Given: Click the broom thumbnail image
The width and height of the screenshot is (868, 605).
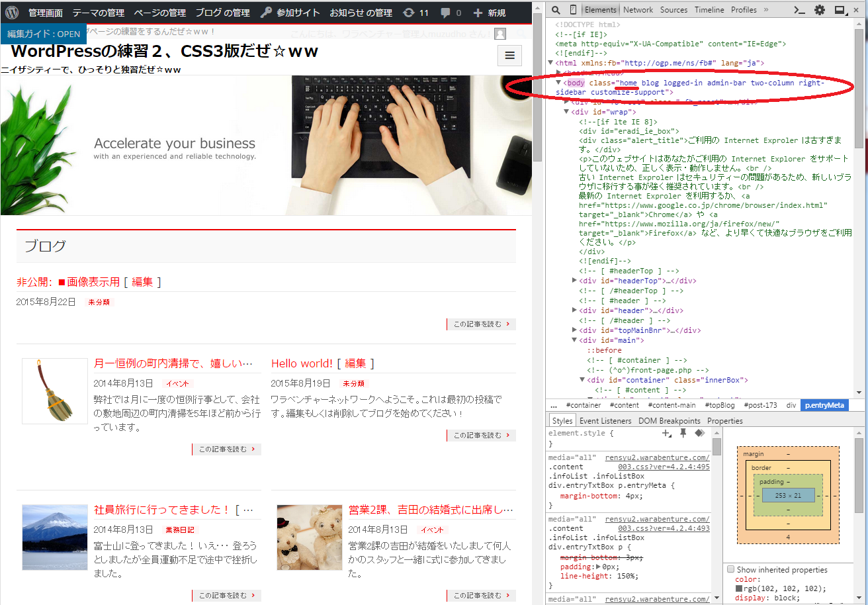Looking at the screenshot, I should 55,391.
